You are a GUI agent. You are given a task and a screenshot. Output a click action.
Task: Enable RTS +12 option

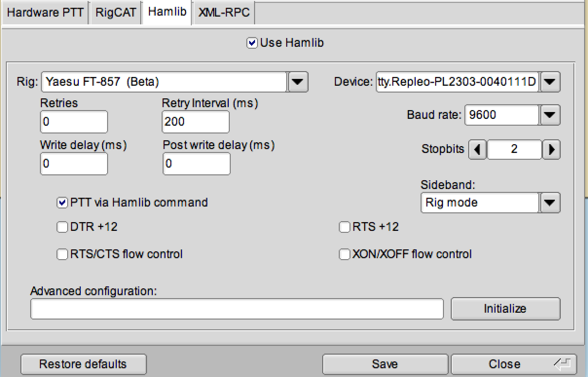(x=344, y=227)
